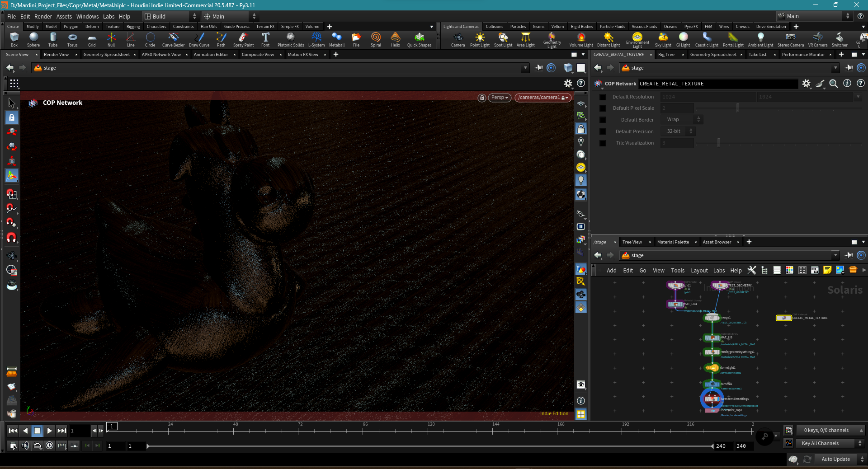Open the Persp viewport dropdown
Viewport: 868px width, 469px height.
pos(500,98)
